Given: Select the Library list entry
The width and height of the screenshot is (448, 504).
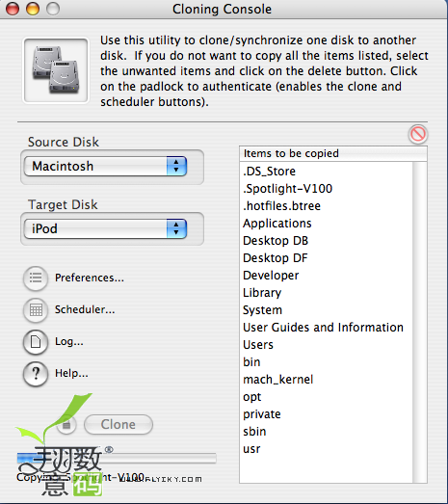Looking at the screenshot, I should point(262,293).
